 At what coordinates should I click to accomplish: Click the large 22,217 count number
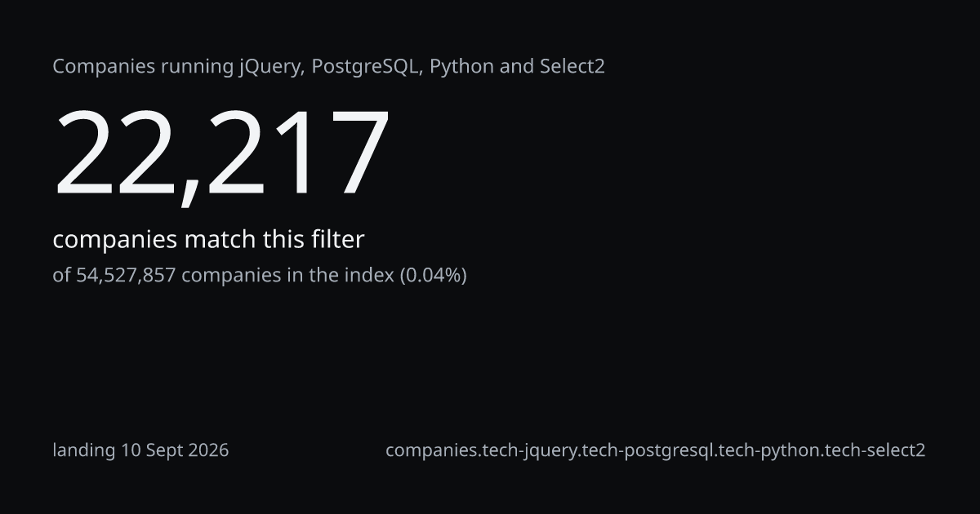220,154
